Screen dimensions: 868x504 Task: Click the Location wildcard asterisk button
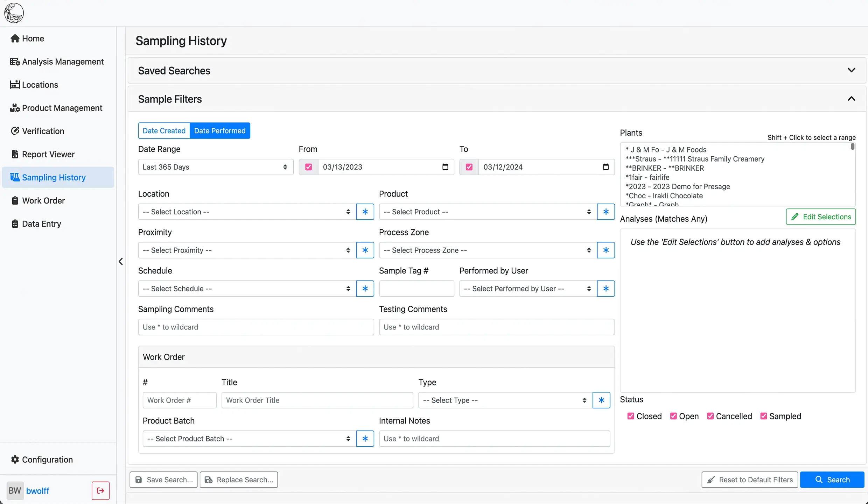click(x=365, y=212)
